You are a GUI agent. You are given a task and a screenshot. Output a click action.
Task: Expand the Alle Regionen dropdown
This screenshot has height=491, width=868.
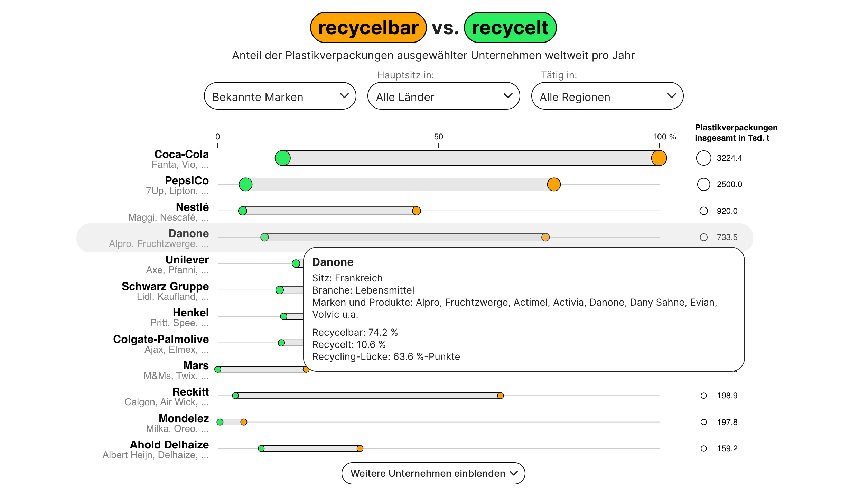coord(607,96)
